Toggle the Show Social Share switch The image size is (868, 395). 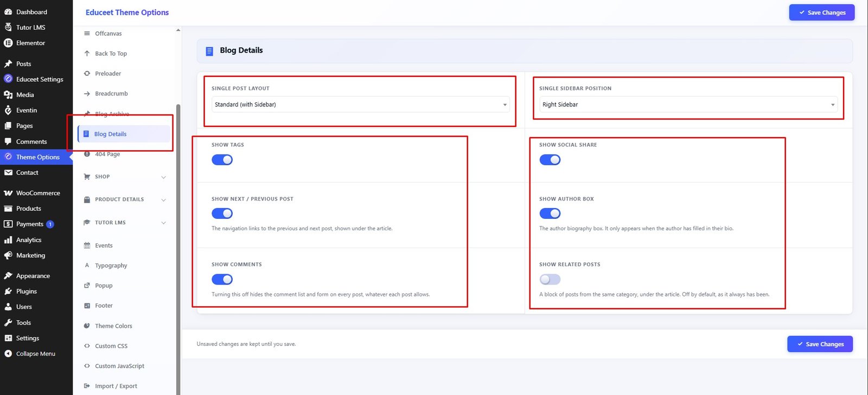point(550,160)
